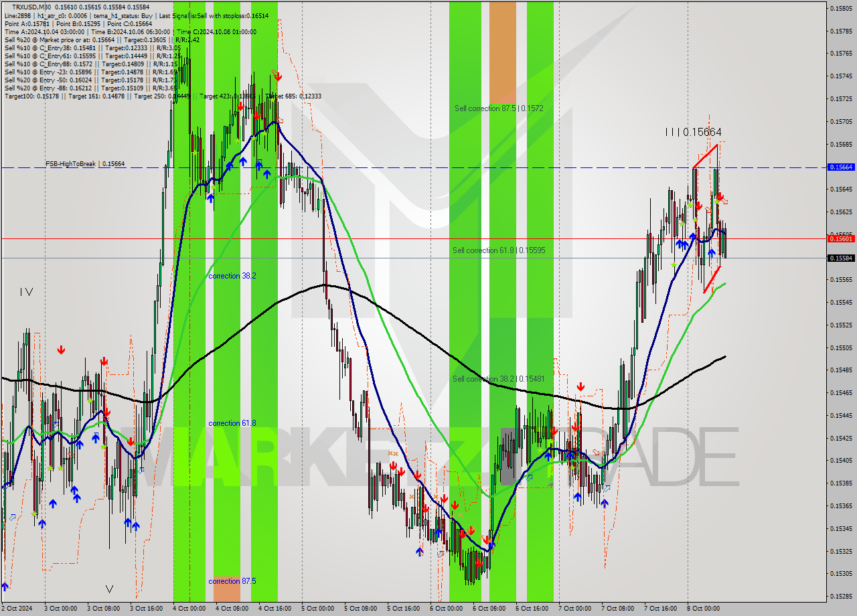The width and height of the screenshot is (857, 616).
Task: Click the 0.15565 price axis label
Action: (x=840, y=280)
